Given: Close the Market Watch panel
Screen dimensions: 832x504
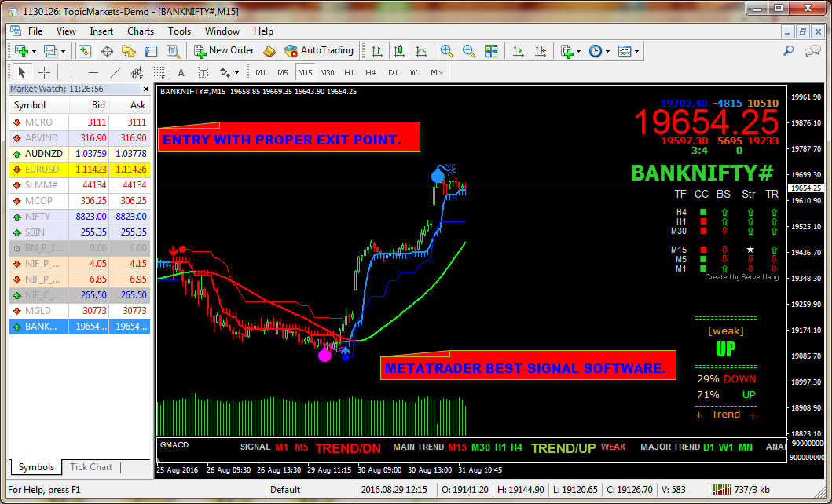Looking at the screenshot, I should tap(146, 89).
